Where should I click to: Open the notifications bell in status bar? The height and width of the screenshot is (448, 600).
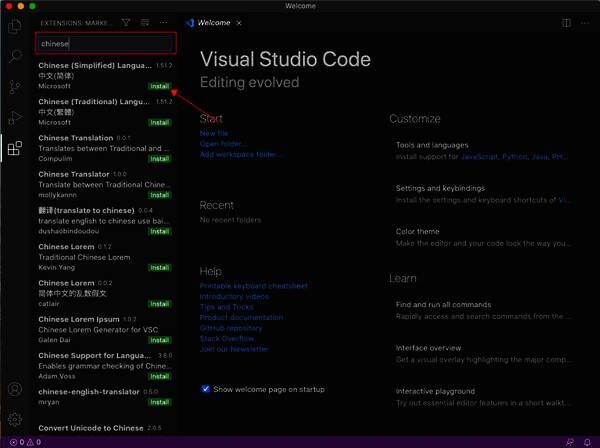tap(587, 441)
